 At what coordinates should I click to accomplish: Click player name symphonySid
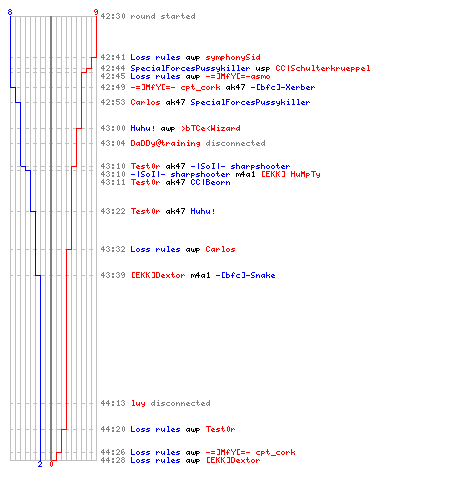click(x=233, y=57)
